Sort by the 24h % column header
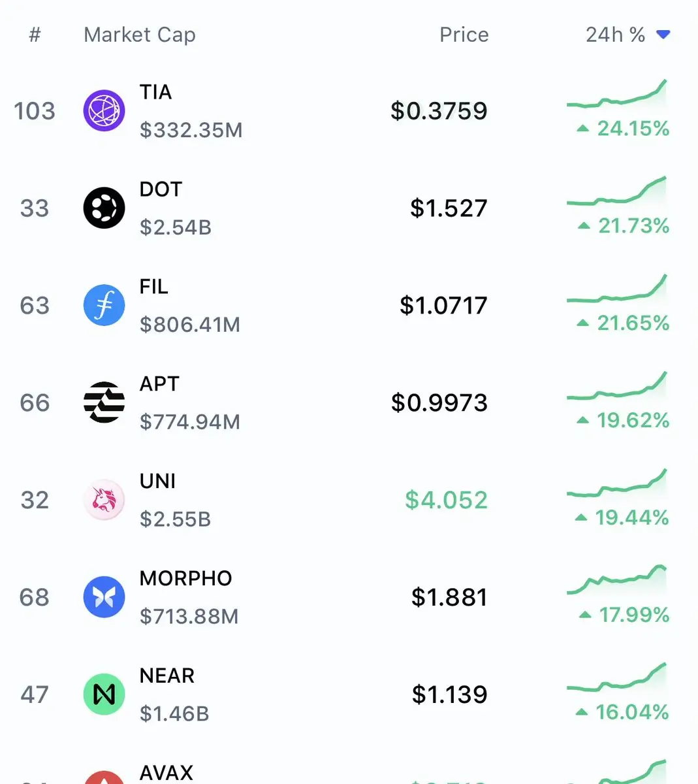698x784 pixels. pos(615,35)
